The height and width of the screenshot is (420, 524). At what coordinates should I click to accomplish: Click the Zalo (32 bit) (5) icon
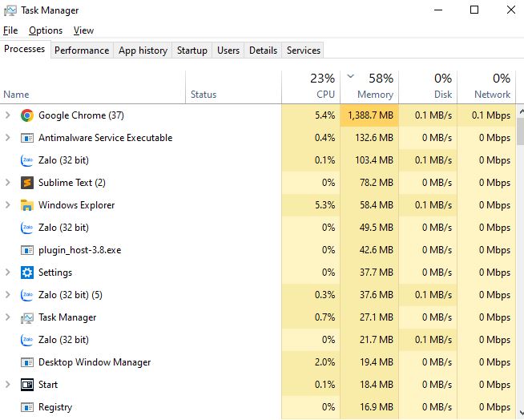click(x=27, y=295)
